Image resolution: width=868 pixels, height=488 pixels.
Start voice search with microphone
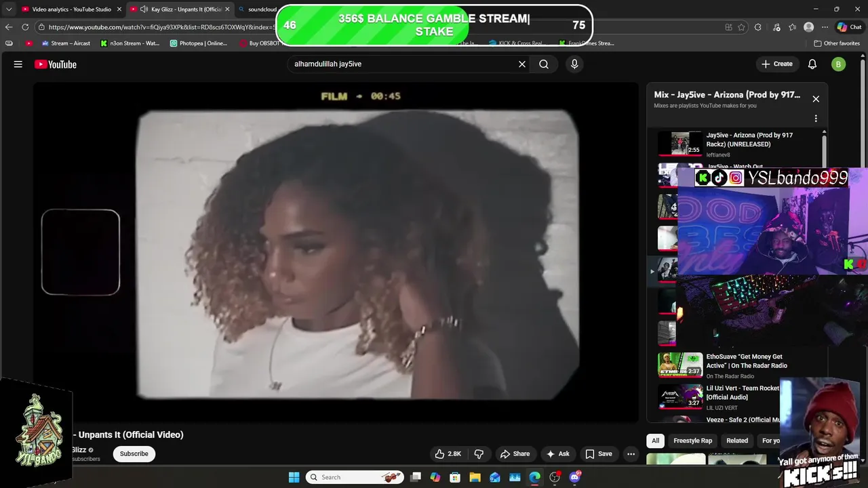[x=574, y=64]
